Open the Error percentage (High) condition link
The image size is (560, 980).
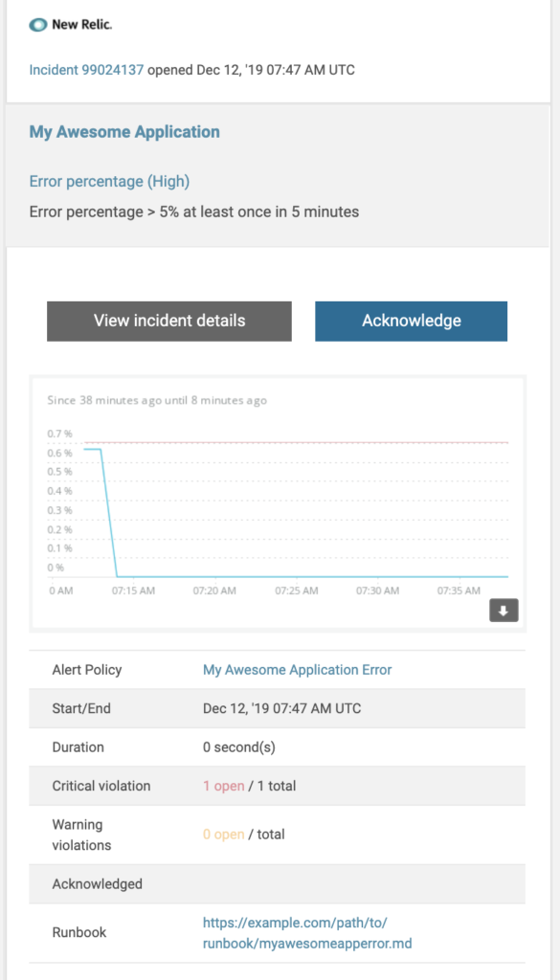pyautogui.click(x=109, y=182)
